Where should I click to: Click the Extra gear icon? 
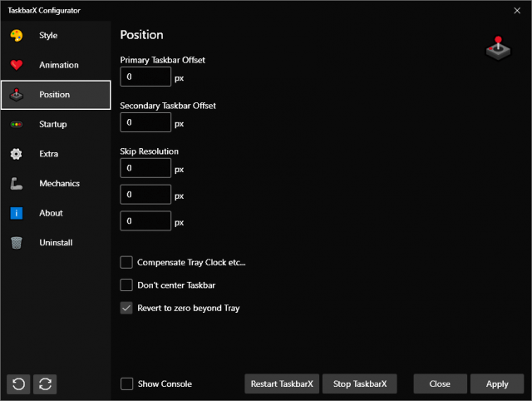pyautogui.click(x=16, y=154)
